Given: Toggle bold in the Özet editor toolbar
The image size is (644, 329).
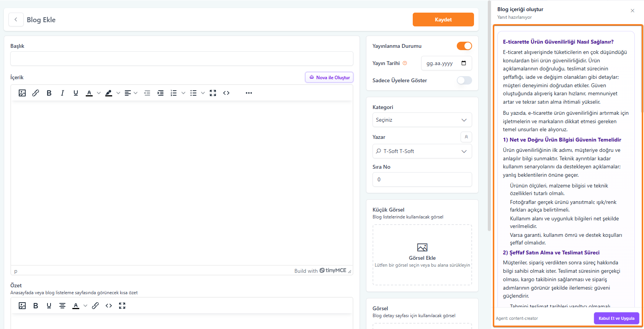Looking at the screenshot, I should (36, 306).
